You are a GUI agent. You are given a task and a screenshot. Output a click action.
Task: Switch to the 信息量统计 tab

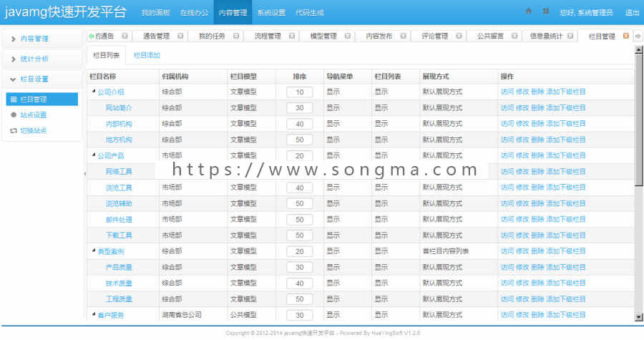point(546,36)
